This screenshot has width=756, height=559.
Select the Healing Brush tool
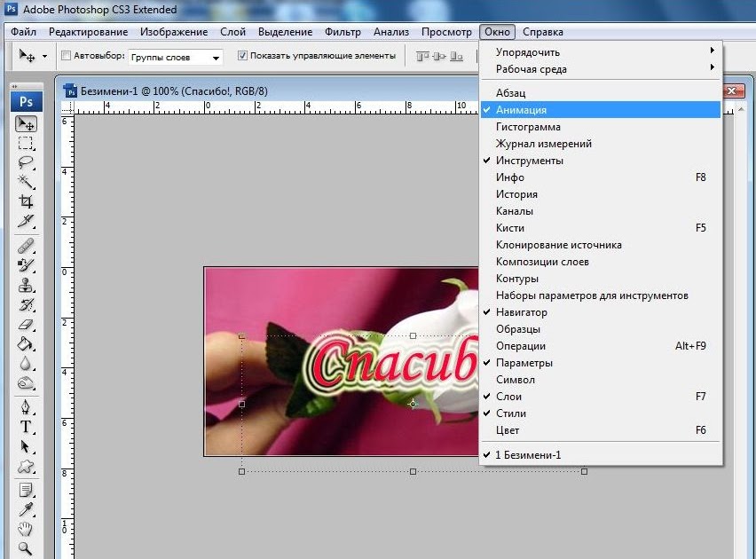coord(26,246)
